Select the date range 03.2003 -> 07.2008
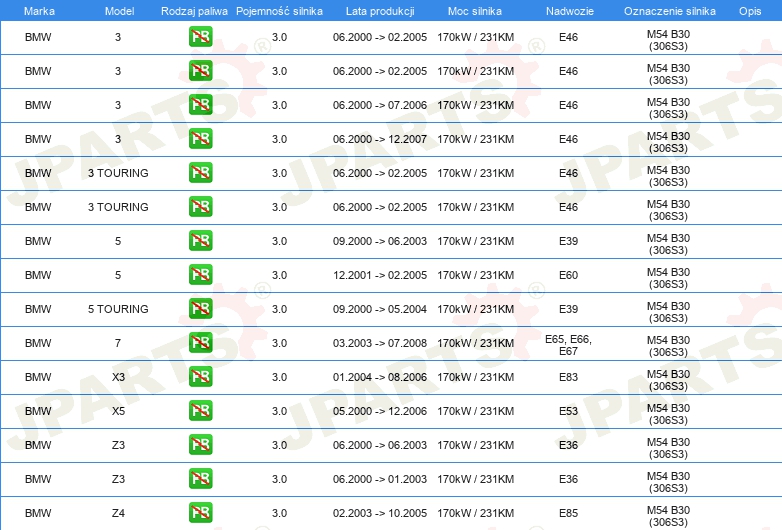 (x=380, y=343)
